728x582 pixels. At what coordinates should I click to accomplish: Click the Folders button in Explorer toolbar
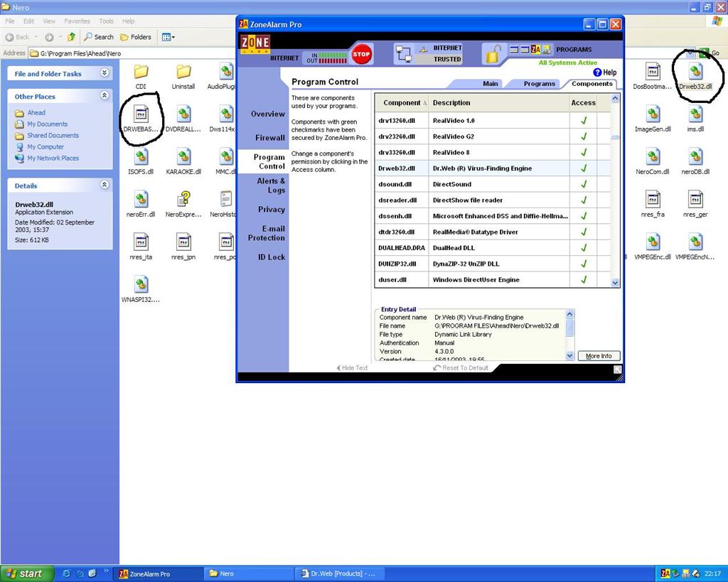click(136, 37)
